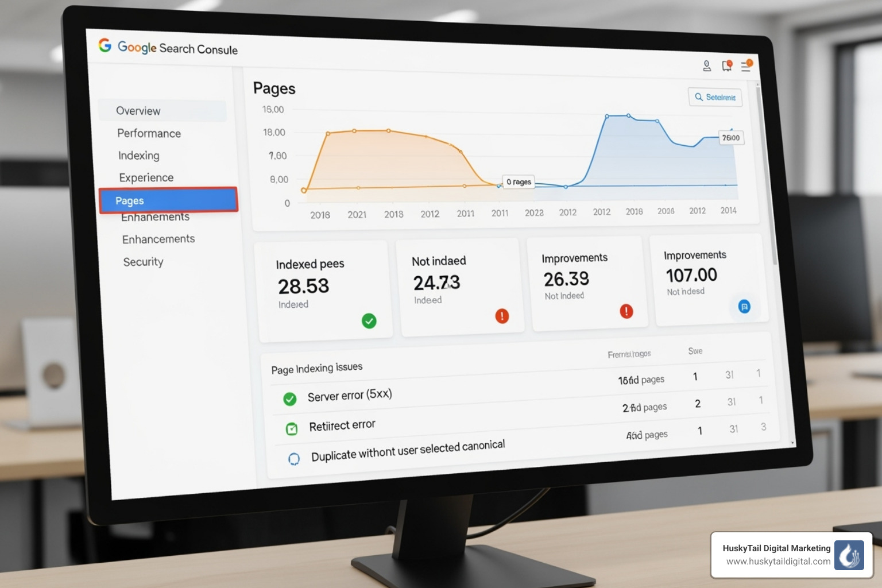Switch to the Overview tab
Viewport: 882px width, 588px height.
pyautogui.click(x=138, y=110)
